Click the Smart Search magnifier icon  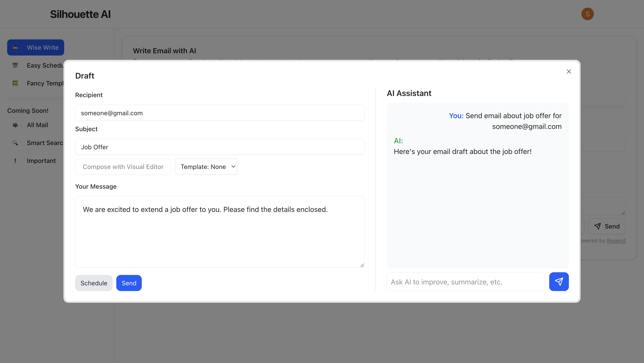15,143
